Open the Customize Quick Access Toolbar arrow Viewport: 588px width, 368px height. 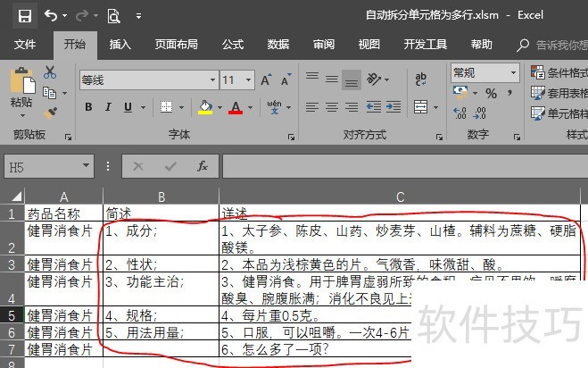click(x=139, y=16)
